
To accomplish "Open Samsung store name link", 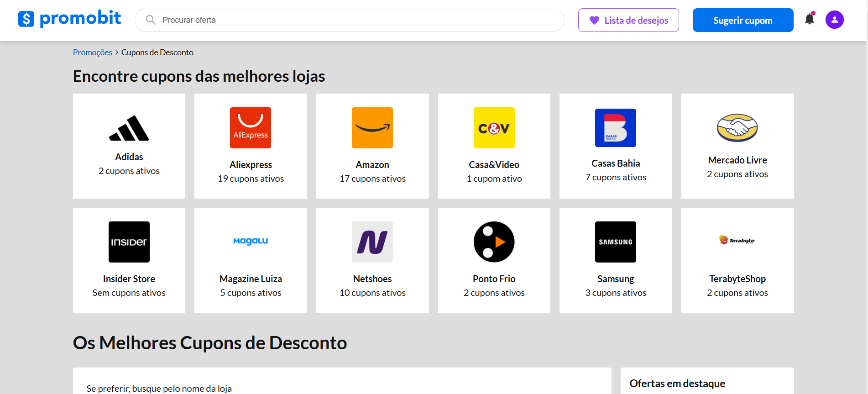I will pyautogui.click(x=616, y=279).
